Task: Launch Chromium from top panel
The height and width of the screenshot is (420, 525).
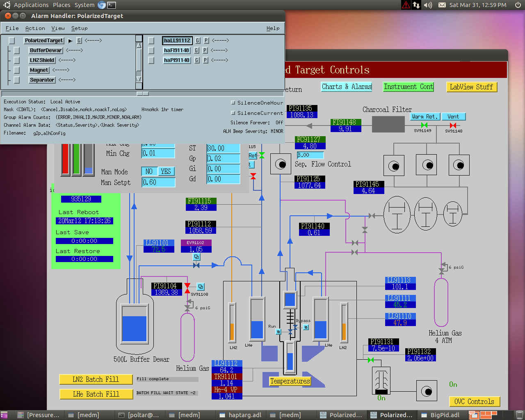Action: coord(101,5)
